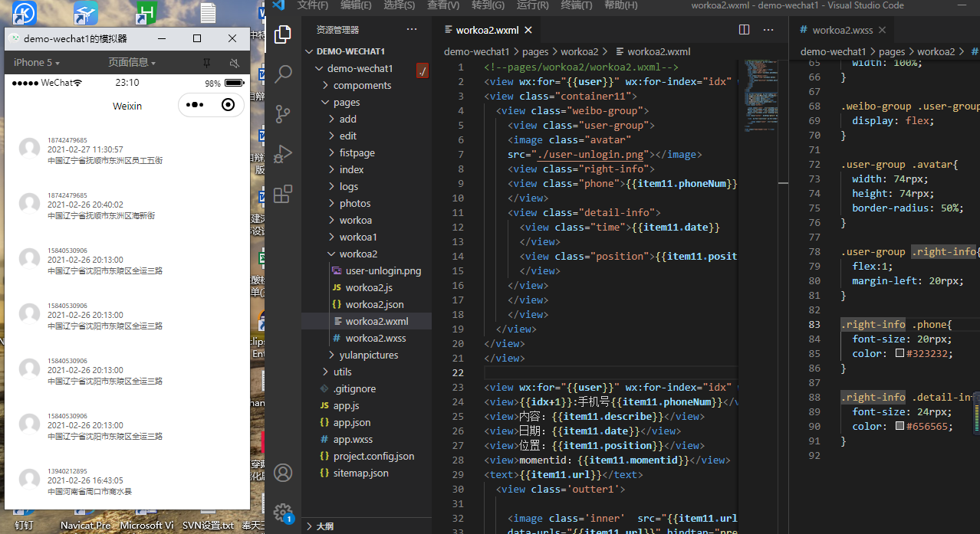The height and width of the screenshot is (534, 980).
Task: Open workoa2.js file in explorer
Action: point(369,287)
